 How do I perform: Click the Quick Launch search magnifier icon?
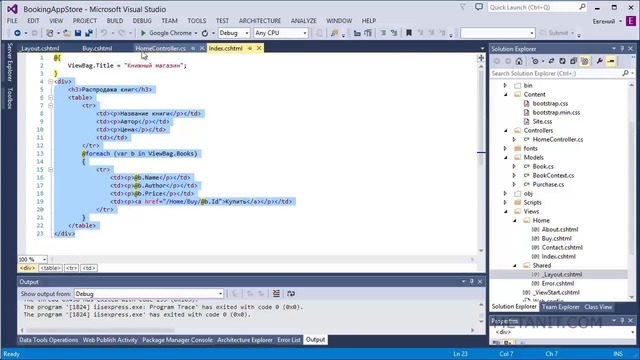pos(582,7)
